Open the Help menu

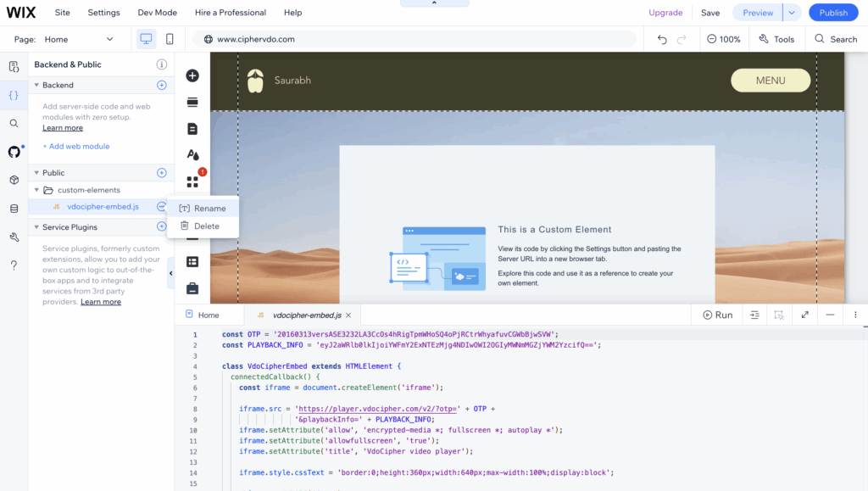pyautogui.click(x=292, y=12)
